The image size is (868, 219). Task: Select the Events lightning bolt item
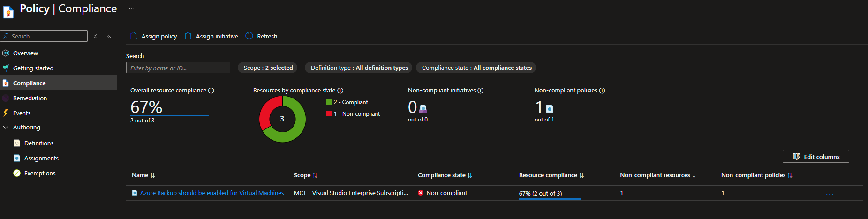22,113
